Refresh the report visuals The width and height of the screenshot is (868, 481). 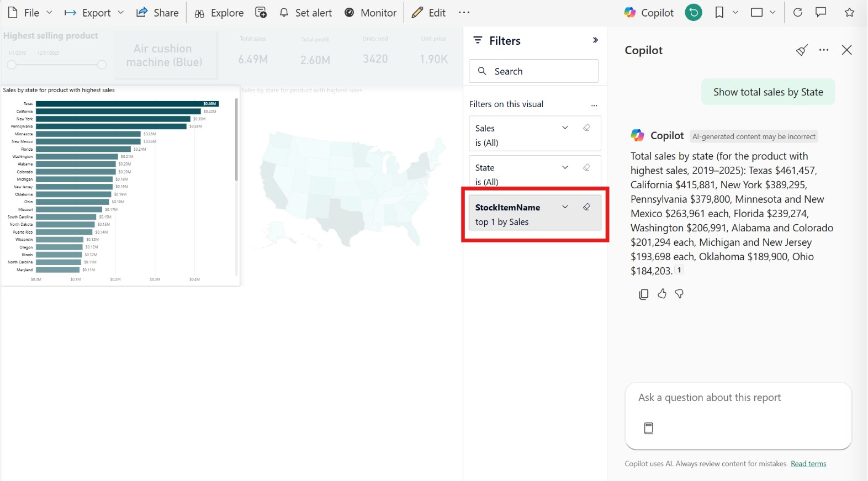point(798,12)
